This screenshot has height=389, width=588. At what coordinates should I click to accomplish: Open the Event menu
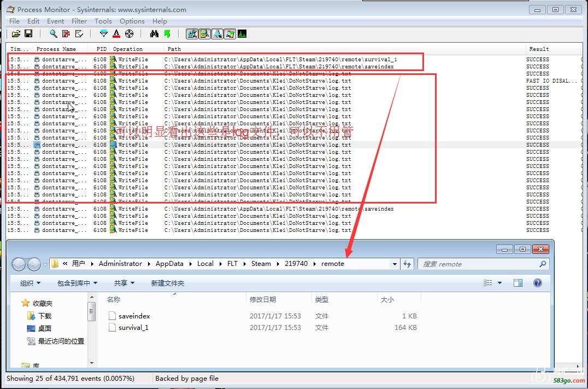click(x=56, y=21)
